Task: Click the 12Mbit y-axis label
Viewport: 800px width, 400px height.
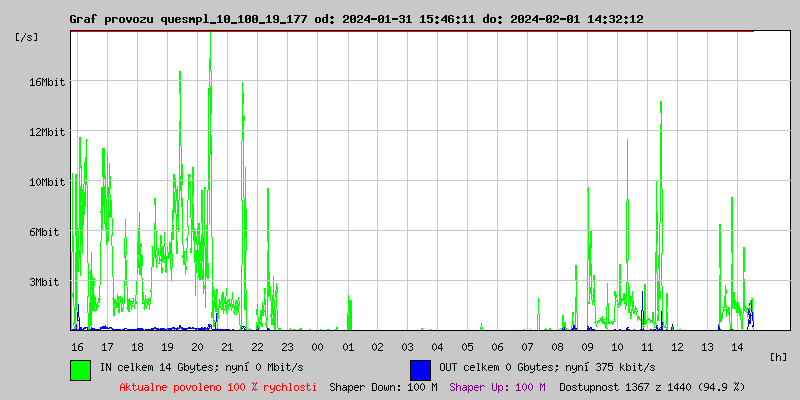Action: 46,132
